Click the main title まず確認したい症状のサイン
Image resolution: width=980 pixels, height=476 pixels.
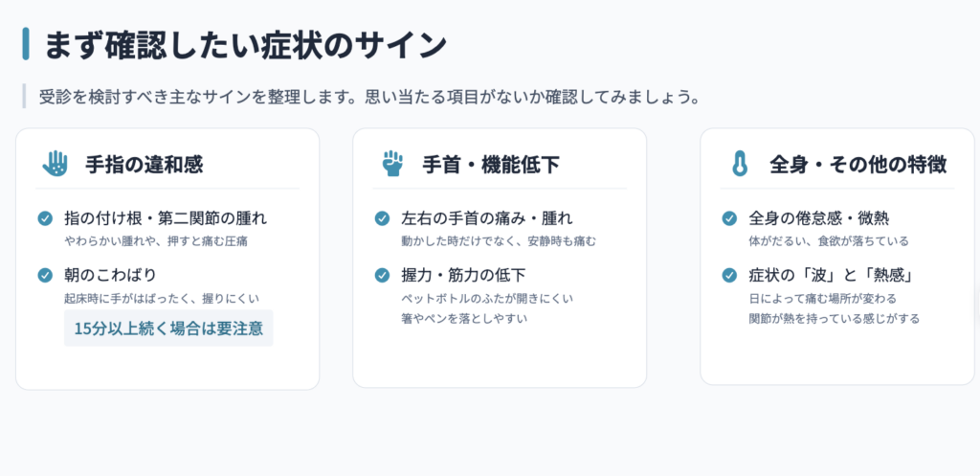point(245,44)
